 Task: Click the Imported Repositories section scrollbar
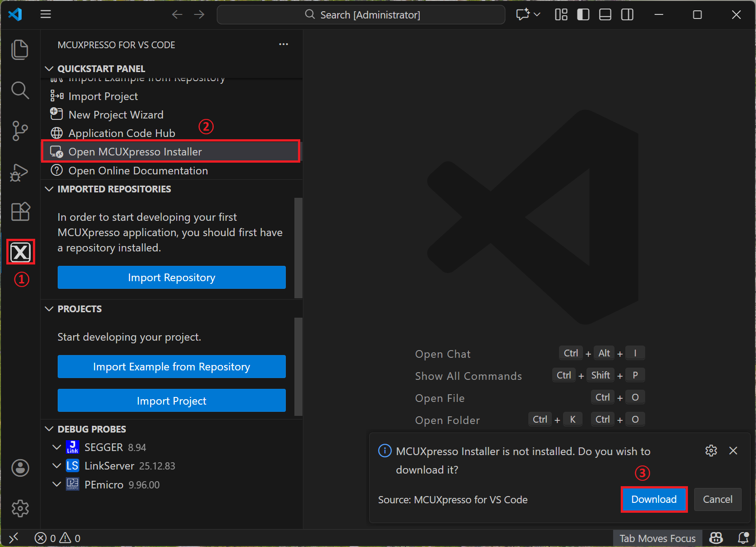(298, 248)
